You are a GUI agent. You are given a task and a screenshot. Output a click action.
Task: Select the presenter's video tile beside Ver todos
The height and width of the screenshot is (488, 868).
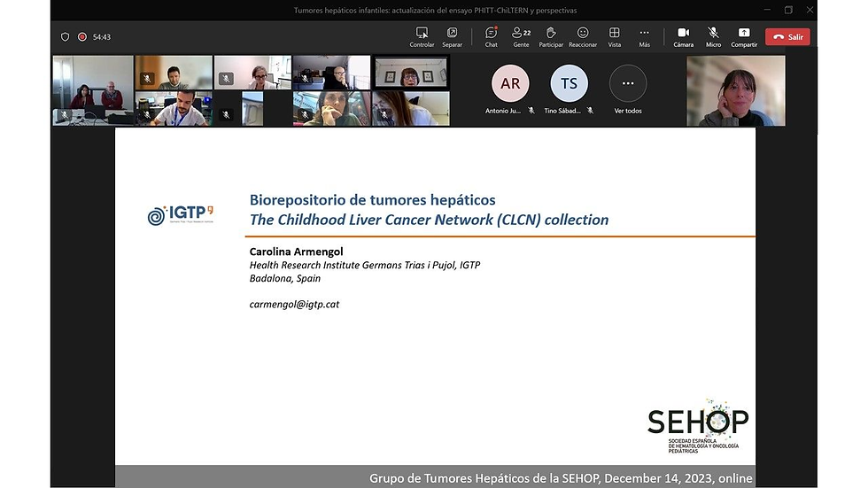tap(736, 90)
